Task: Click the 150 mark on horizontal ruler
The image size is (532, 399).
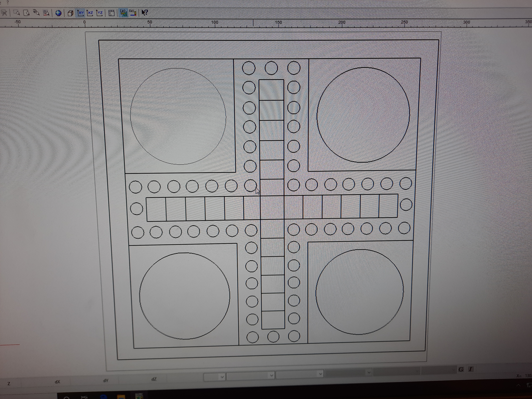Action: pos(278,22)
